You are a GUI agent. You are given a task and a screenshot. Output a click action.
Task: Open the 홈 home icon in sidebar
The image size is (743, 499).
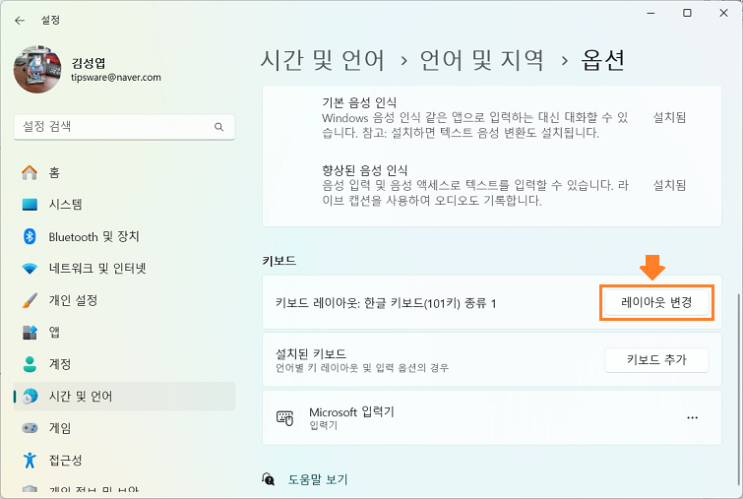[x=29, y=172]
